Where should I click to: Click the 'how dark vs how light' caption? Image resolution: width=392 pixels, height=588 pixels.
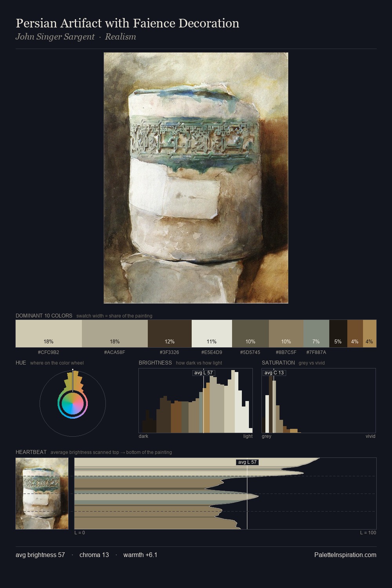(x=199, y=363)
